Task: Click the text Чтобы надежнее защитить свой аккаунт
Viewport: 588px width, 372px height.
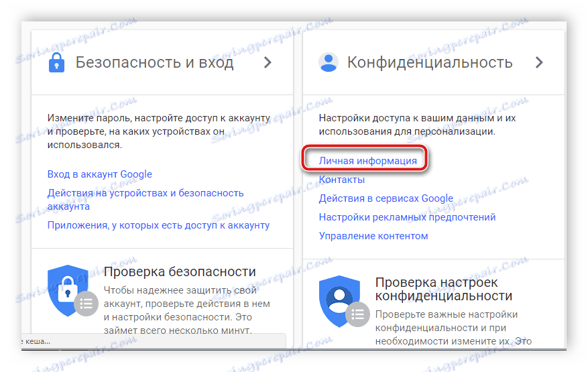Action: (x=187, y=310)
